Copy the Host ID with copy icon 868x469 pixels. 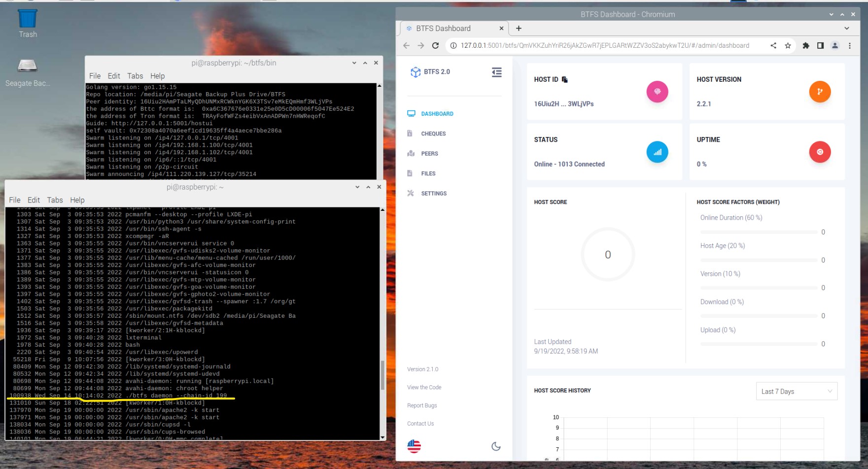(x=565, y=79)
